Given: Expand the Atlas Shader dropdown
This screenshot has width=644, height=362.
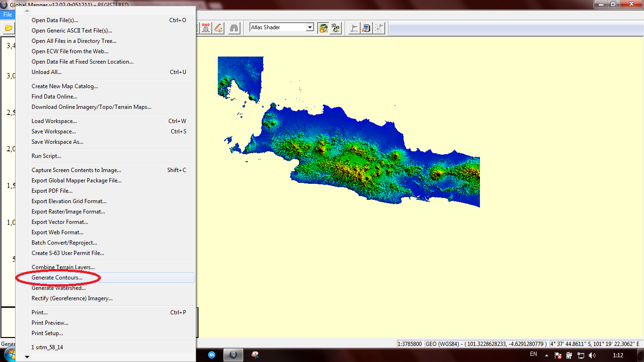Looking at the screenshot, I should pyautogui.click(x=310, y=27).
